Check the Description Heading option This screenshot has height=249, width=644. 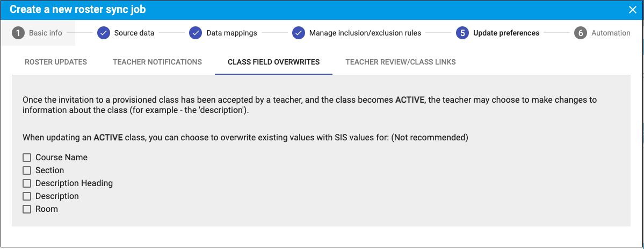click(27, 183)
